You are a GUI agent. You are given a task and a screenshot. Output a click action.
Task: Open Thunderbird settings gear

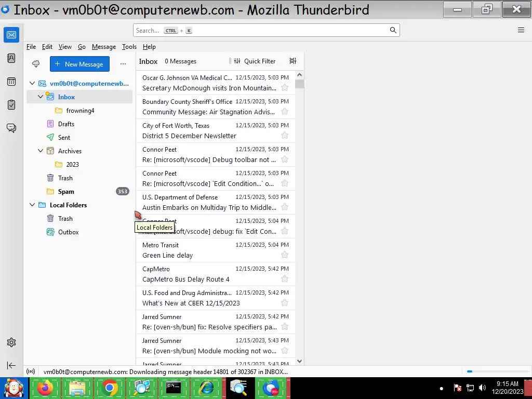pyautogui.click(x=11, y=342)
